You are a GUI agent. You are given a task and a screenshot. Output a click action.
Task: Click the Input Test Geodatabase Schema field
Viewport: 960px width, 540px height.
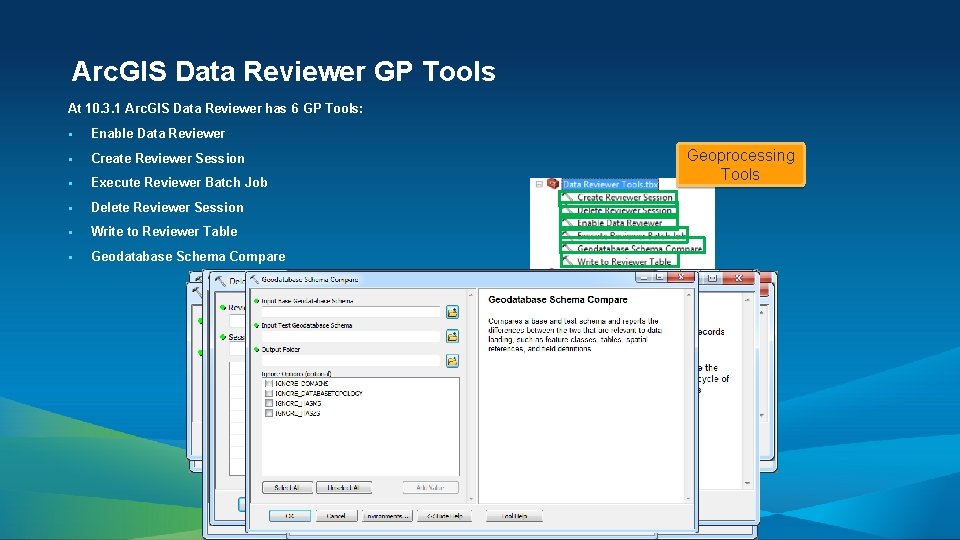tap(351, 336)
